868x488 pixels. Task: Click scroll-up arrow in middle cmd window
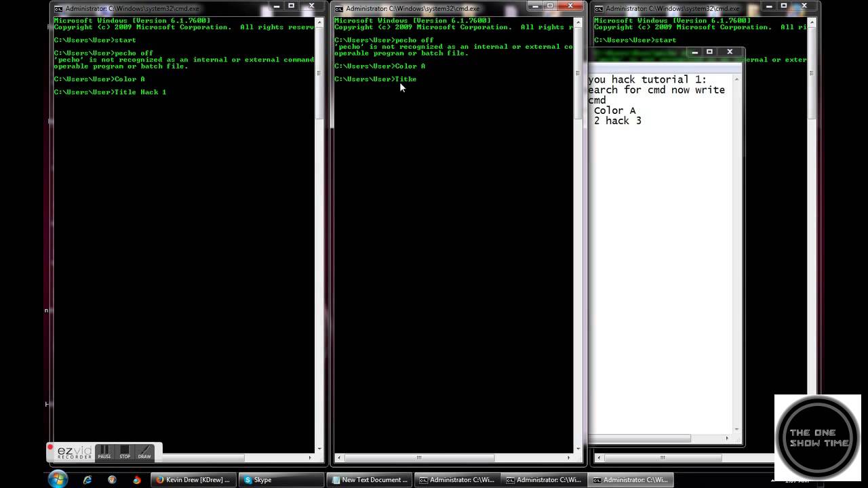pos(578,22)
